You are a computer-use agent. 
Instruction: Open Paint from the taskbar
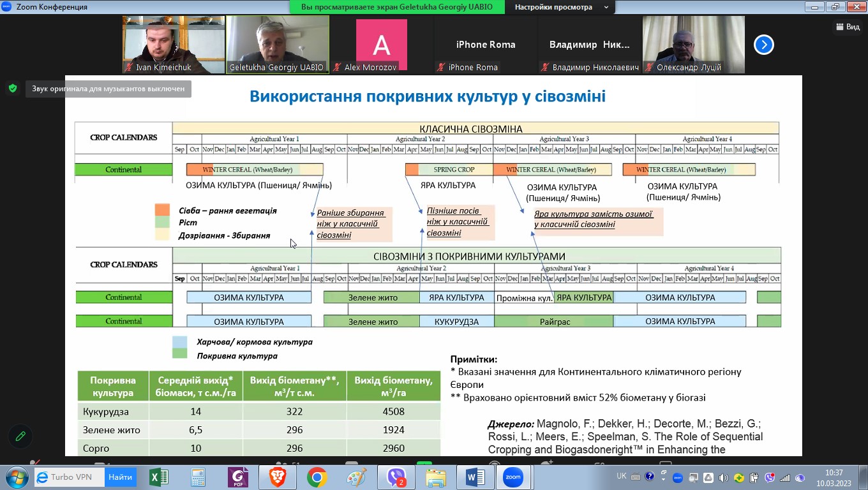[x=357, y=477]
